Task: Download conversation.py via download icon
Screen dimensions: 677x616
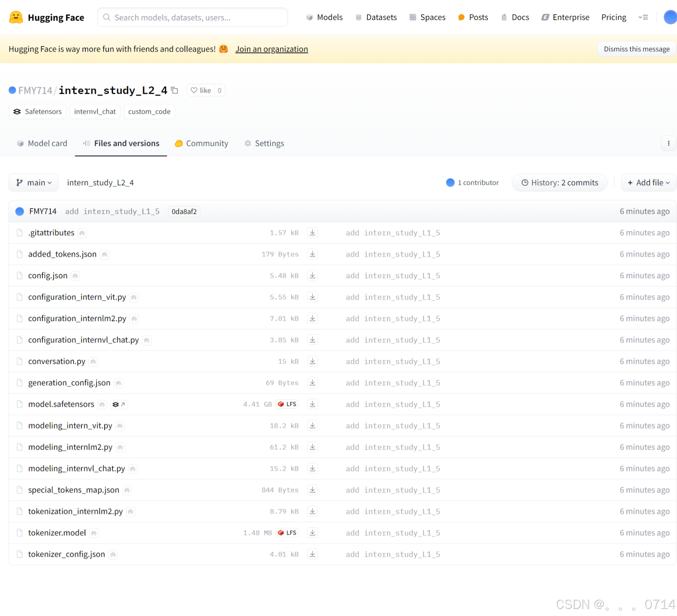Action: click(312, 361)
